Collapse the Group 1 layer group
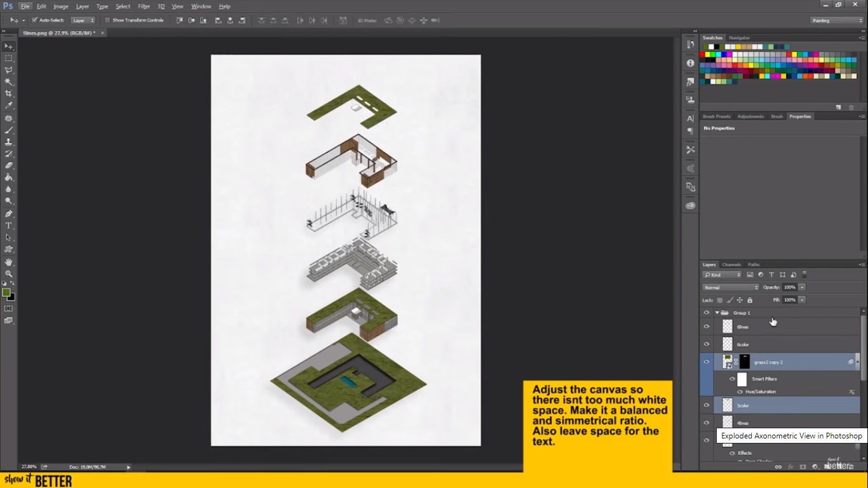Image resolution: width=868 pixels, height=488 pixels. tap(717, 313)
